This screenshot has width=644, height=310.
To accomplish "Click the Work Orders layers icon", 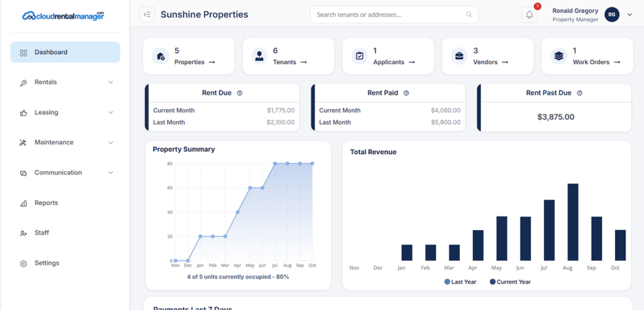I will coord(558,56).
